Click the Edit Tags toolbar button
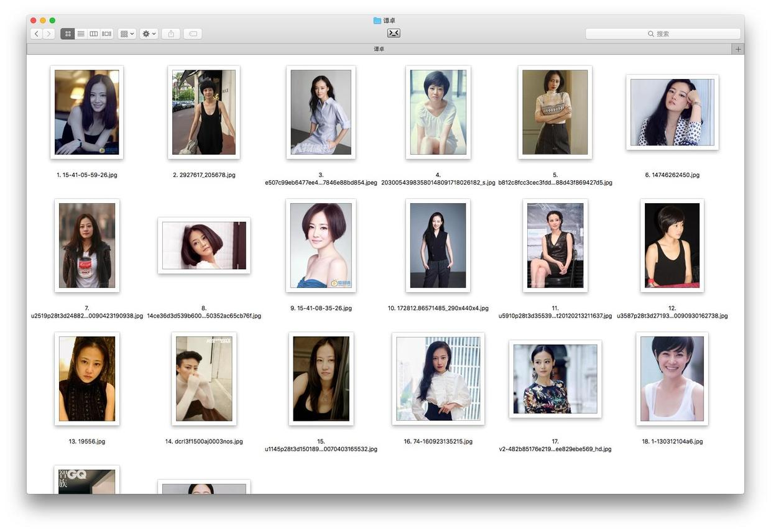The width and height of the screenshot is (771, 532). click(x=193, y=34)
